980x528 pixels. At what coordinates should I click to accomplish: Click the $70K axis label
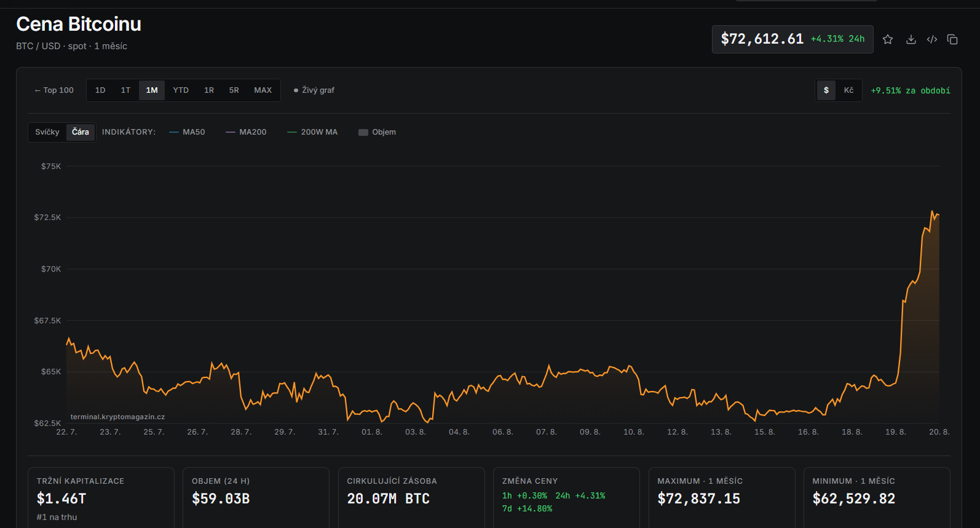(x=51, y=269)
